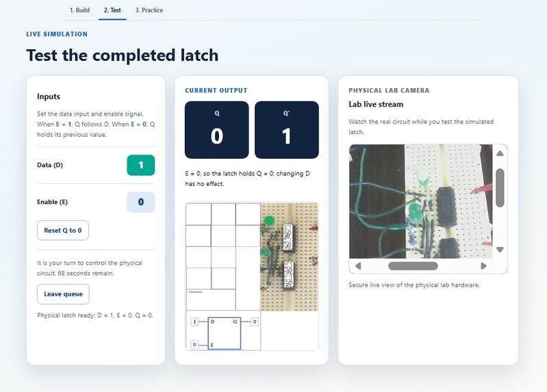Click 'Secure live view of the physical lab hardware.'
This screenshot has height=392, width=547.
(x=414, y=285)
